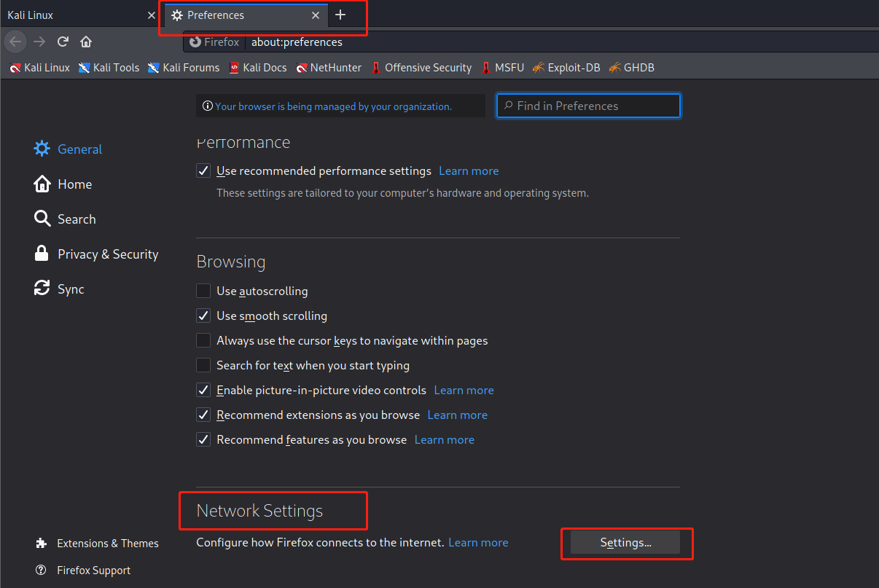
Task: Enable cursor keys navigation checkbox
Action: (203, 341)
